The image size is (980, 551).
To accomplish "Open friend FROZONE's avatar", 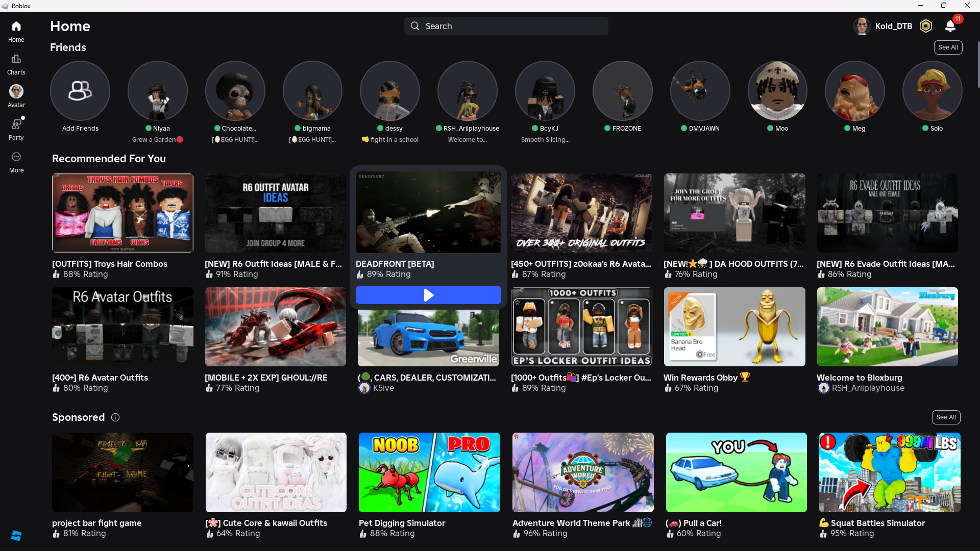I will (x=623, y=91).
